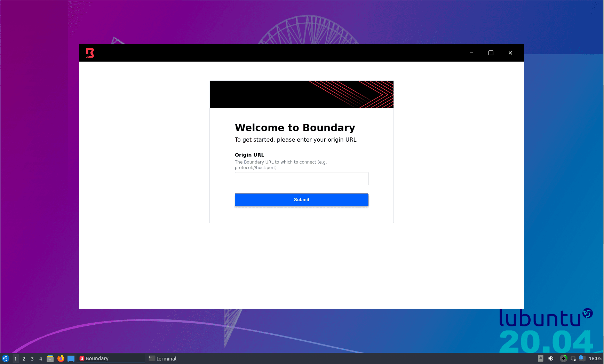
Task: Switch to workspace 4
Action: 40,358
